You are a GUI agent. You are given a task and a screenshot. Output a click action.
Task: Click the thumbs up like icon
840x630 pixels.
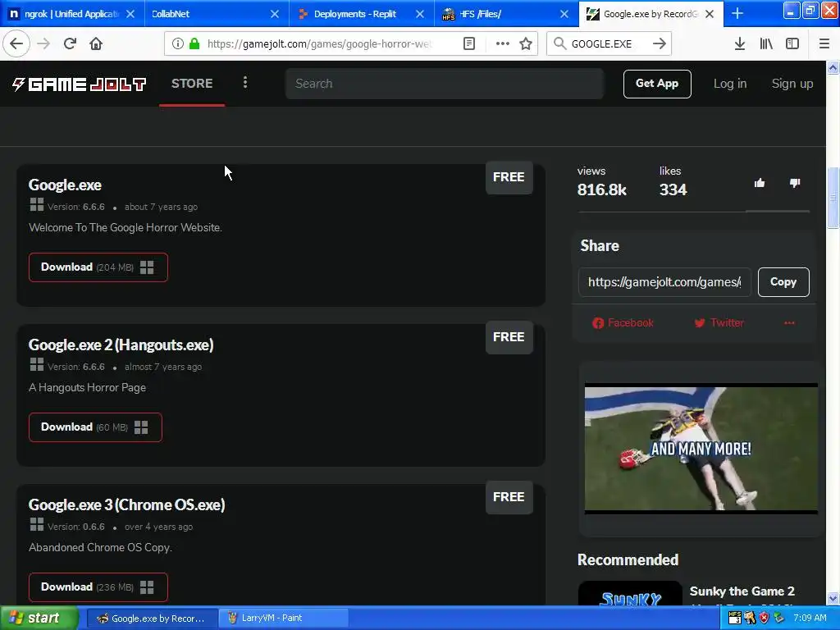pos(759,183)
